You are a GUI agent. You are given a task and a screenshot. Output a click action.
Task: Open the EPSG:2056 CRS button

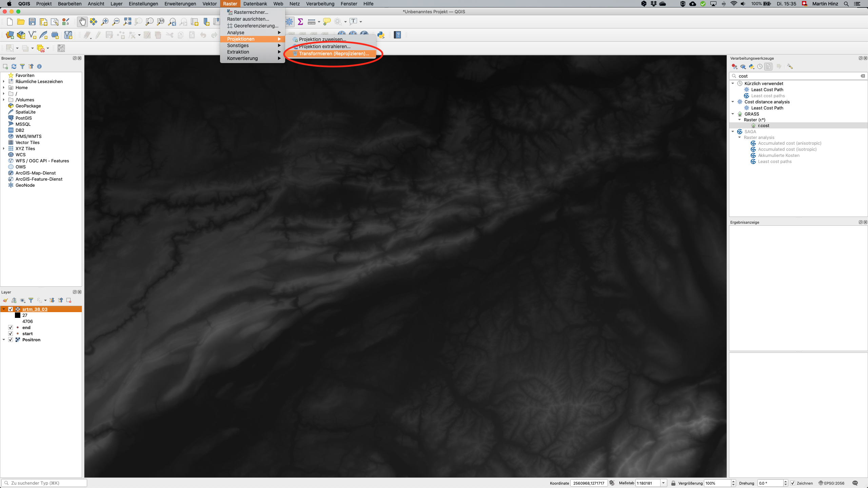click(x=831, y=483)
